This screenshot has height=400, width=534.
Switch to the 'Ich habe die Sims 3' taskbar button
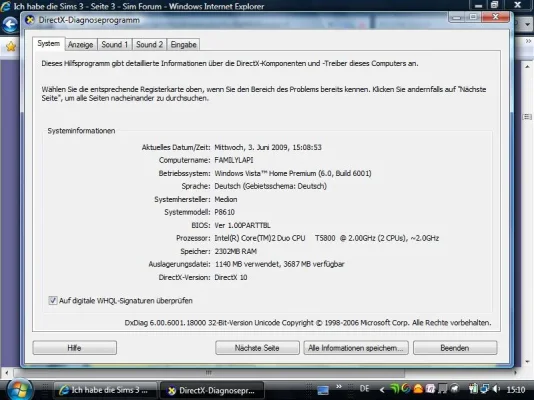tap(106, 390)
